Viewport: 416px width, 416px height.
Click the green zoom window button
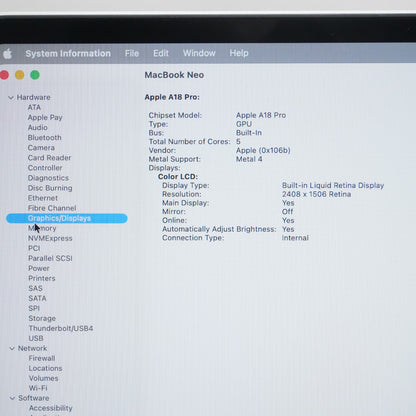coord(35,75)
